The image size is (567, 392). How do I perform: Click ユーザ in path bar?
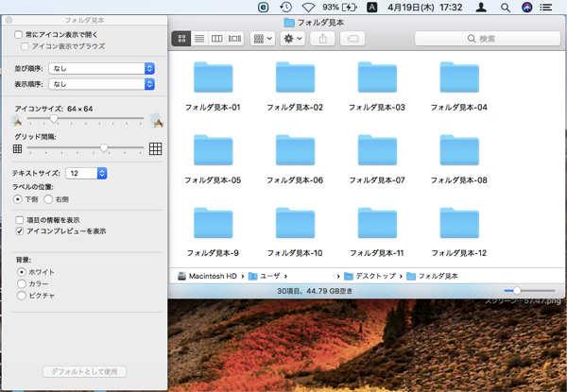[265, 276]
